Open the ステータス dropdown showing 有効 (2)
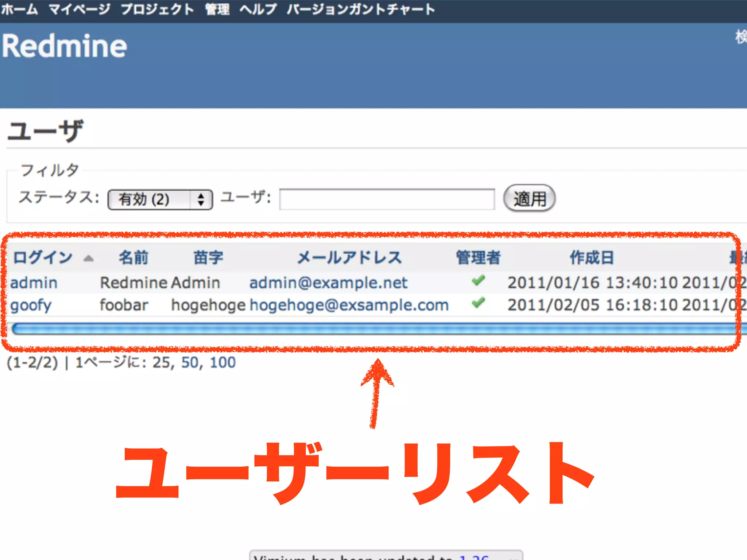 160,199
